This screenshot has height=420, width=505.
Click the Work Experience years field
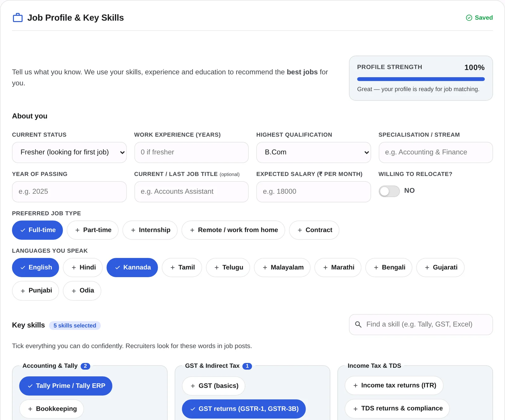point(191,152)
